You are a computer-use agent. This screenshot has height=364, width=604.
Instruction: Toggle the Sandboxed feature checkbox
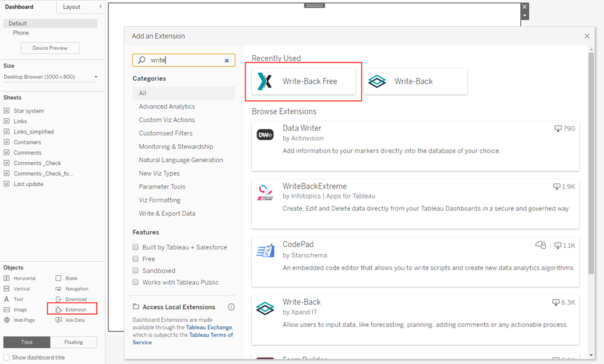tap(136, 271)
